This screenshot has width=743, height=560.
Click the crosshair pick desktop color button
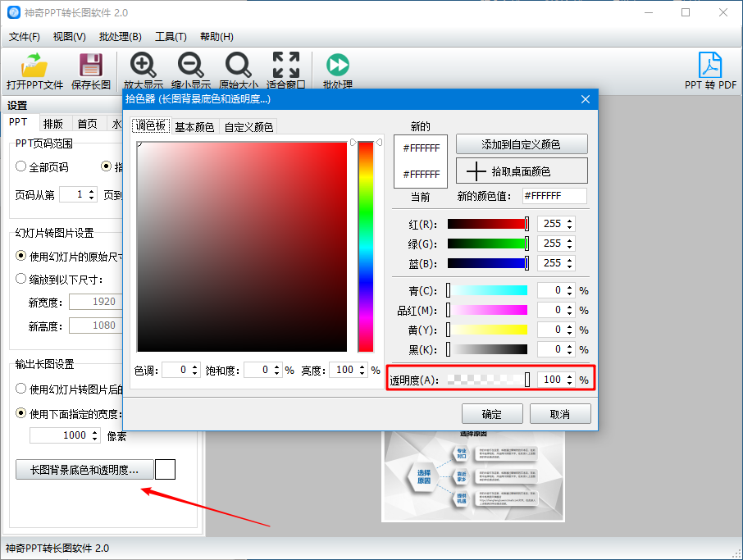(522, 171)
